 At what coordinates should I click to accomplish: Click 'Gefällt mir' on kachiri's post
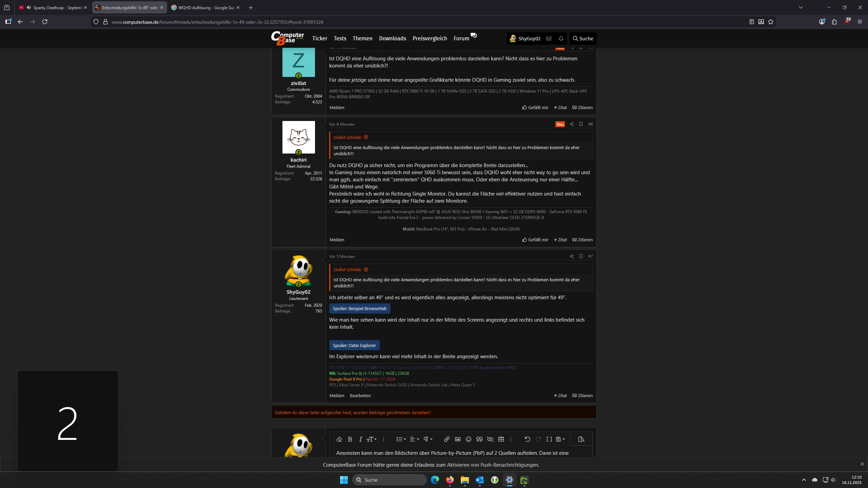coord(535,240)
